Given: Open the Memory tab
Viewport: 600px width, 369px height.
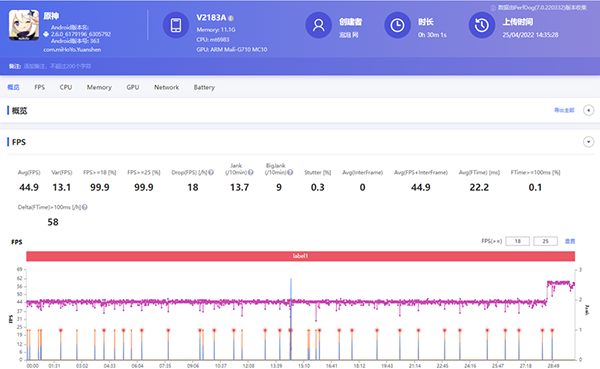Looking at the screenshot, I should tap(99, 87).
